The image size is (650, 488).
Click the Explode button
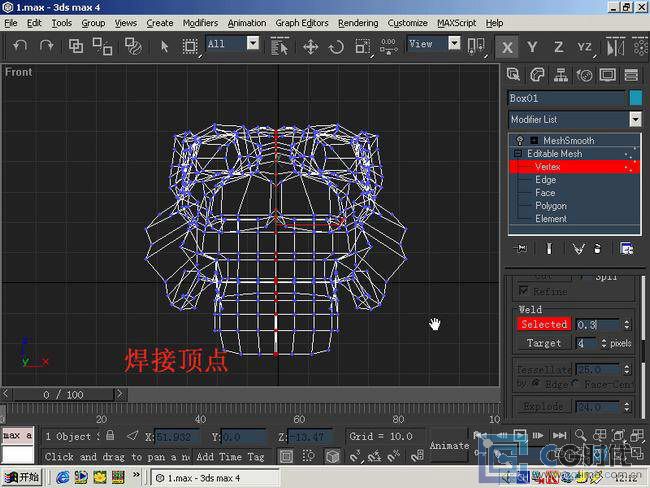tap(544, 407)
